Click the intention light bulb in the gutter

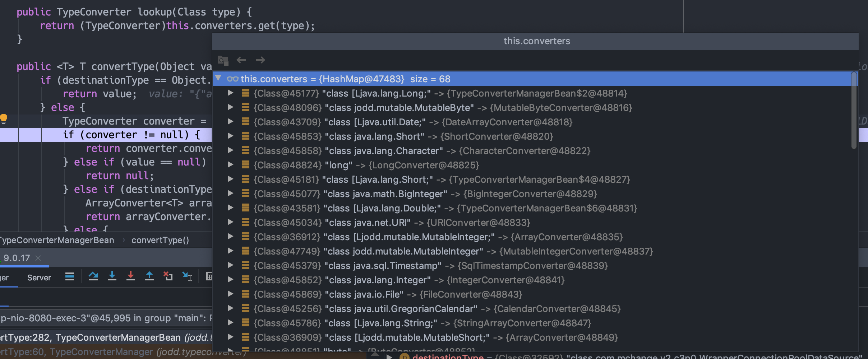coord(4,118)
